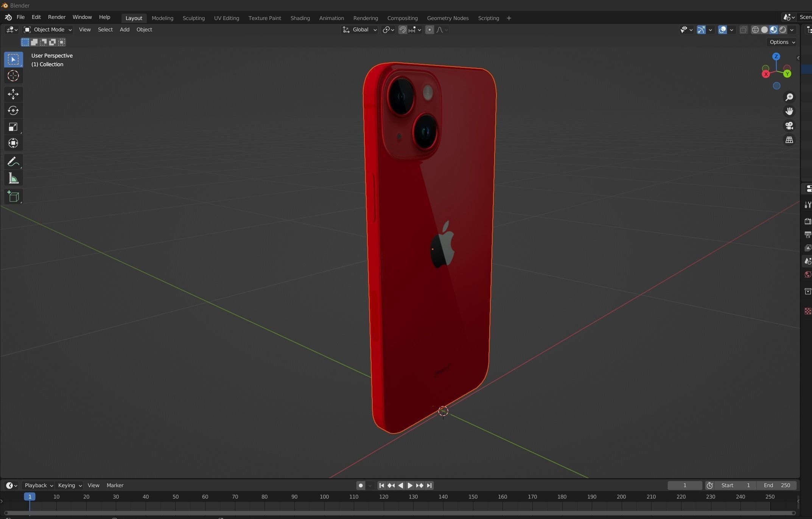Set select mode to new selection
This screenshot has height=519, width=812.
pos(25,42)
